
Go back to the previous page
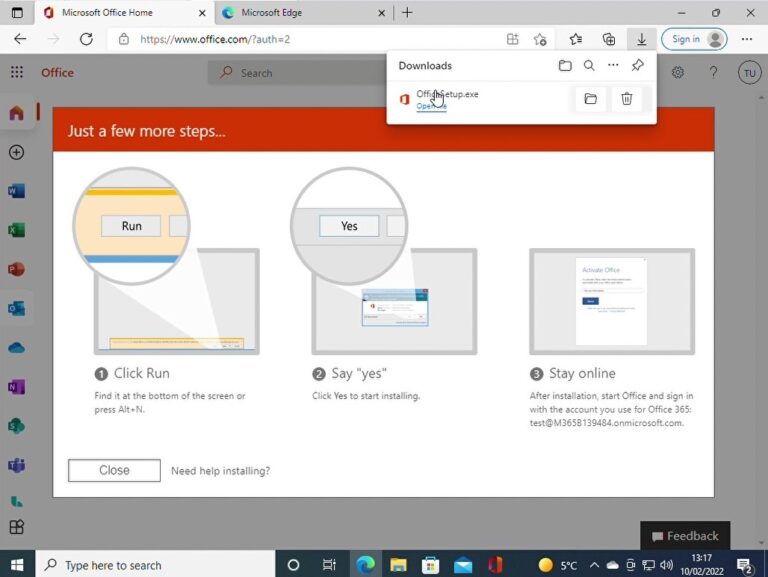[20, 39]
